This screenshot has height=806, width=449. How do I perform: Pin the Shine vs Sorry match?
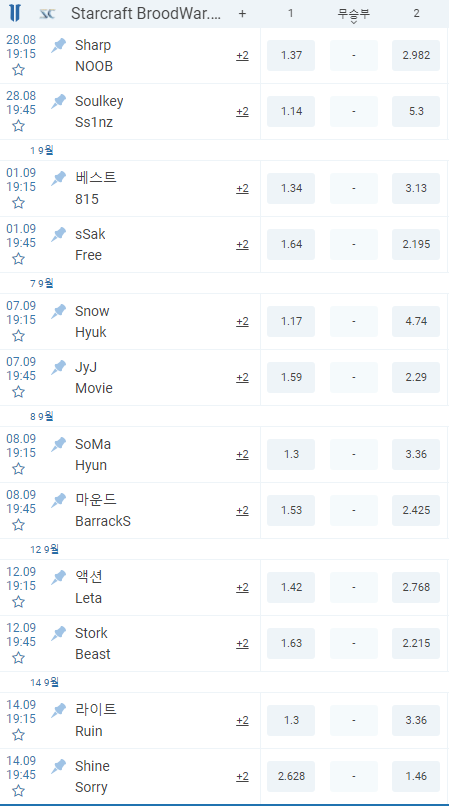click(59, 766)
